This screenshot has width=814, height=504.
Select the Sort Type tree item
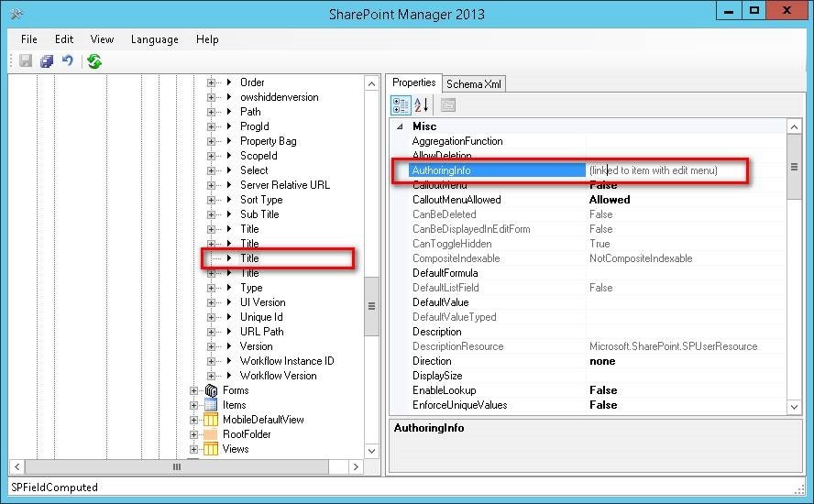pos(261,200)
